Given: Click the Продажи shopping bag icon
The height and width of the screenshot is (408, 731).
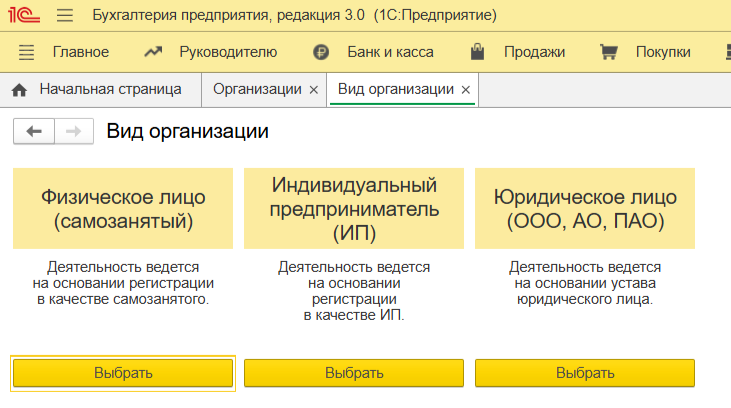Looking at the screenshot, I should [x=478, y=52].
